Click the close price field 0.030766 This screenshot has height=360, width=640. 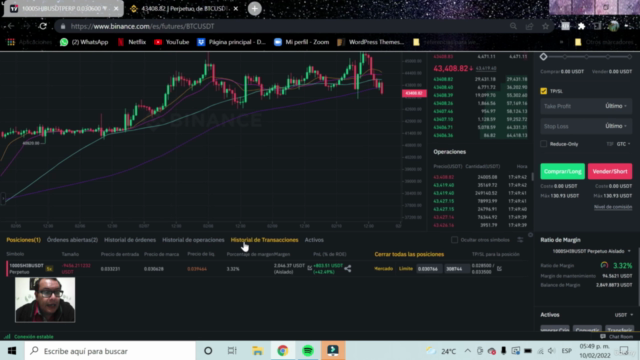tap(429, 269)
